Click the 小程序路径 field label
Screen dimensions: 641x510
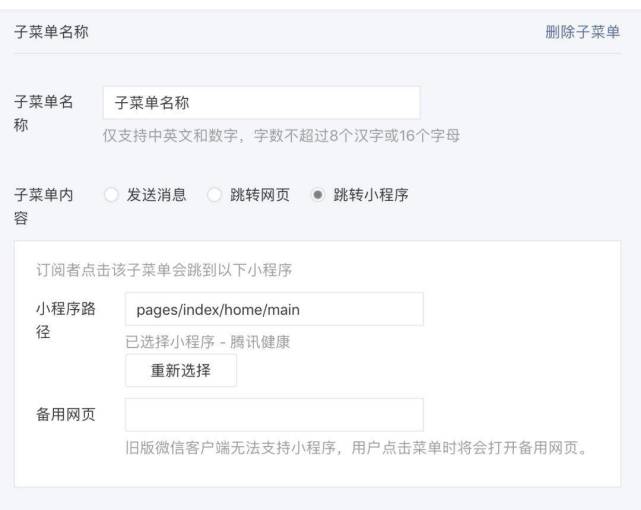[66, 320]
